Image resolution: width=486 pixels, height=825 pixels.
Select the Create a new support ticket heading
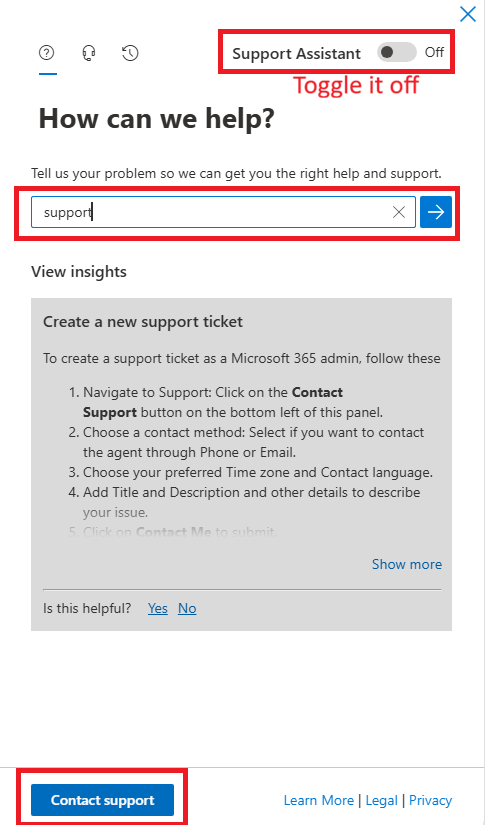tap(143, 321)
